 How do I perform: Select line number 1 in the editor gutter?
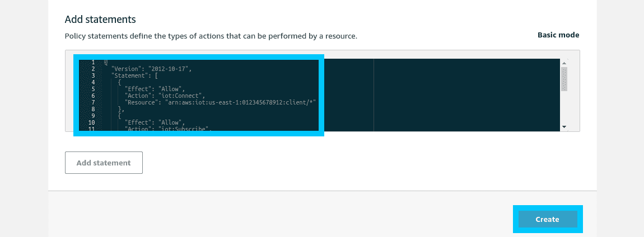coord(93,63)
